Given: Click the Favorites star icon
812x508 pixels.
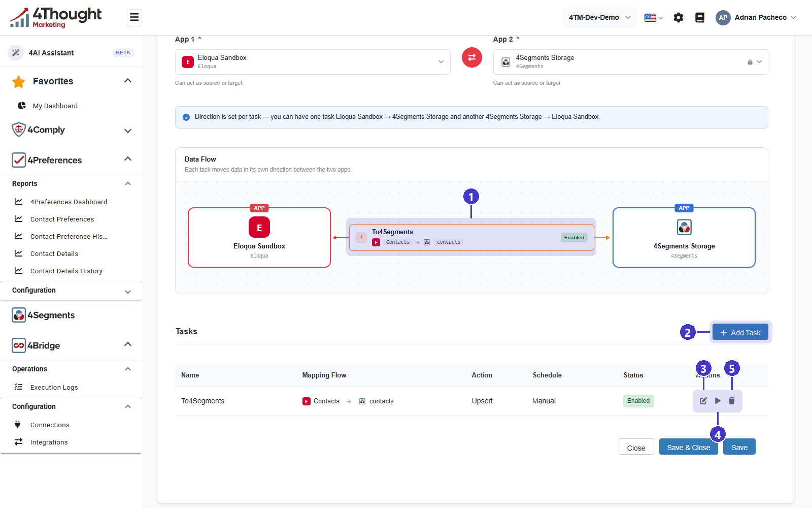Looking at the screenshot, I should tap(19, 81).
